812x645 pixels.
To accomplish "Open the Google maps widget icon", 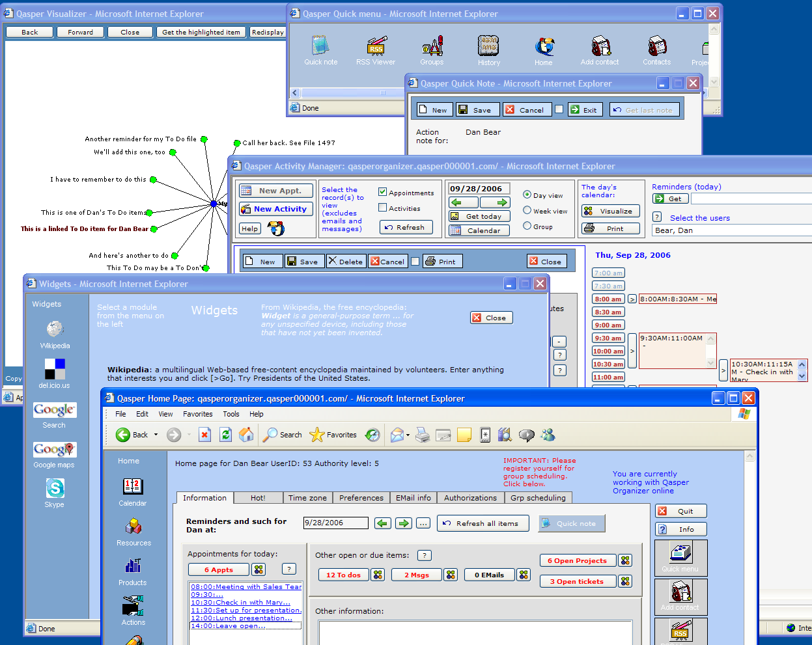I will [x=55, y=449].
